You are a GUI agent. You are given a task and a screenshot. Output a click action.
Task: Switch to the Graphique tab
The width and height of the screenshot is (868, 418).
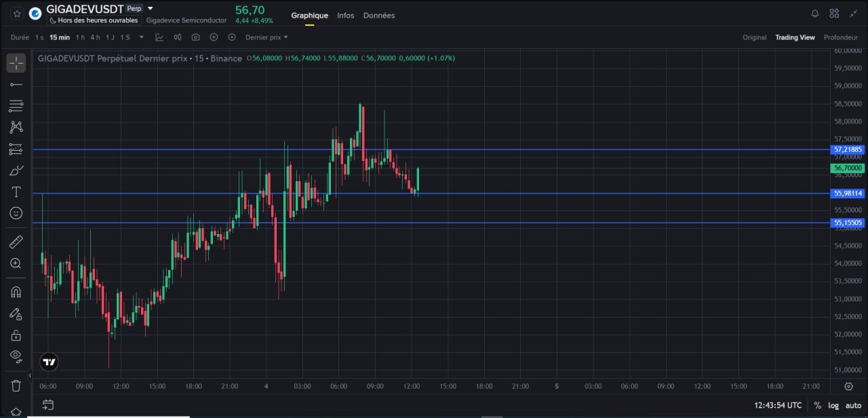tap(309, 15)
